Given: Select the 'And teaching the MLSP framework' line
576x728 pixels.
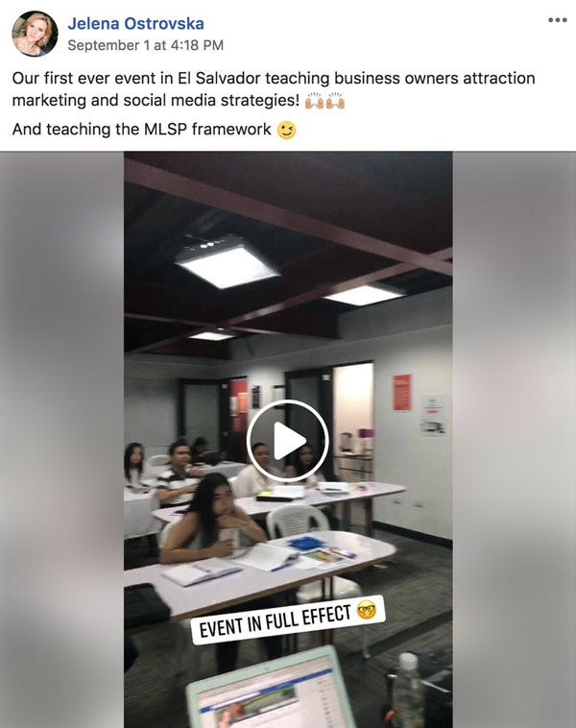Looking at the screenshot, I should (141, 129).
